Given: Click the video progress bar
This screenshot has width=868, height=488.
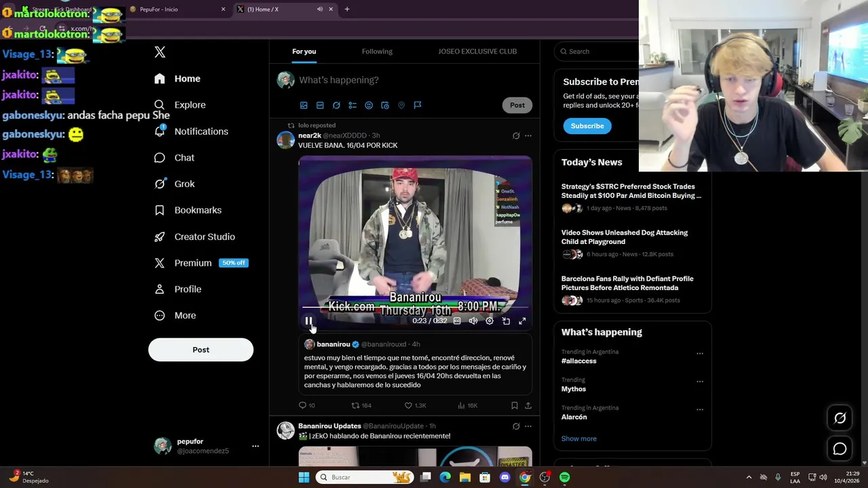Looking at the screenshot, I should (x=415, y=308).
